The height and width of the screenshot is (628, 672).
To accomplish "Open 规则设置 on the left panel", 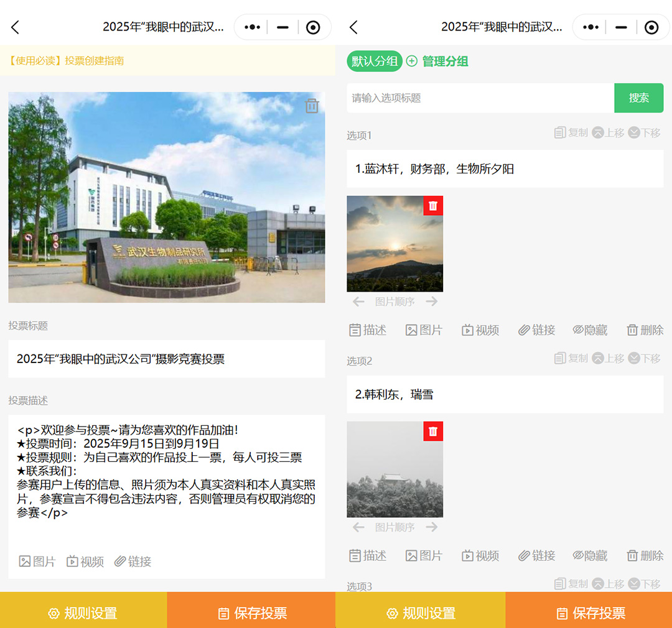I will tap(83, 613).
